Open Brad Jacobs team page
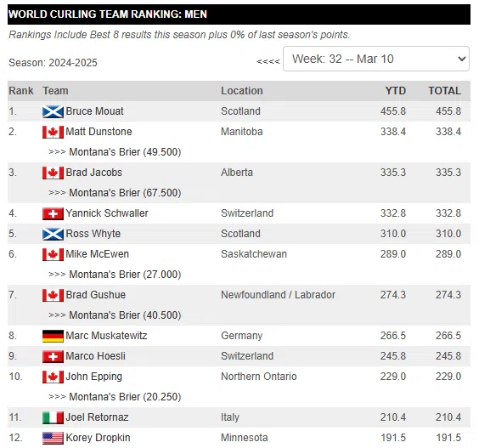The width and height of the screenshot is (479, 448). (x=93, y=173)
